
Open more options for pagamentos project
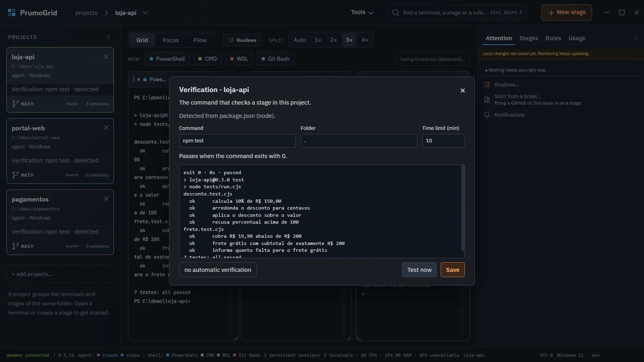(95, 199)
